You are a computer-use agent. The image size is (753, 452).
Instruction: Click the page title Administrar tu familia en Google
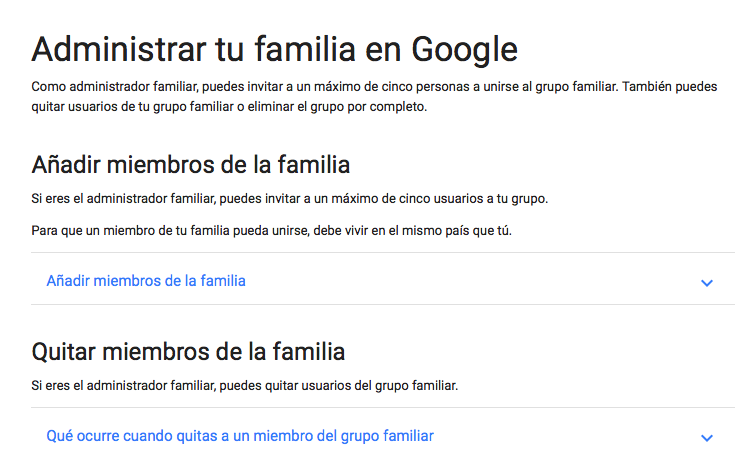275,50
